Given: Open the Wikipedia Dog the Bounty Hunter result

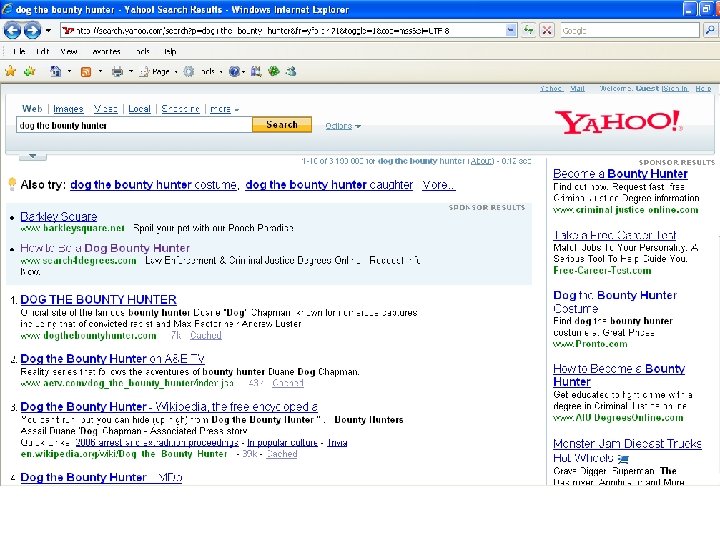Looking at the screenshot, I should pos(169,407).
